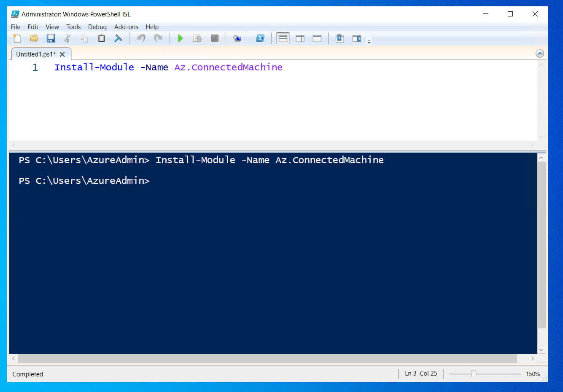Show the Command window icon
Screen dimensions: 563x392
click(340, 38)
